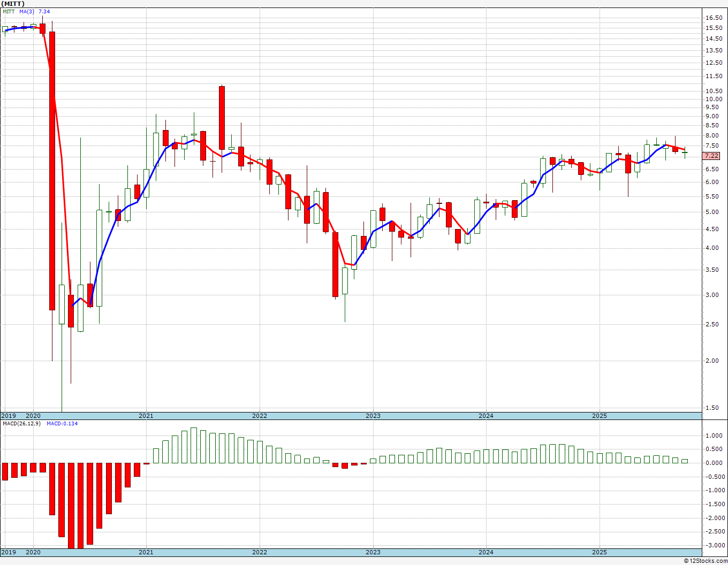Select 2025 on the price chart time axis
728x565 pixels.
coord(600,416)
